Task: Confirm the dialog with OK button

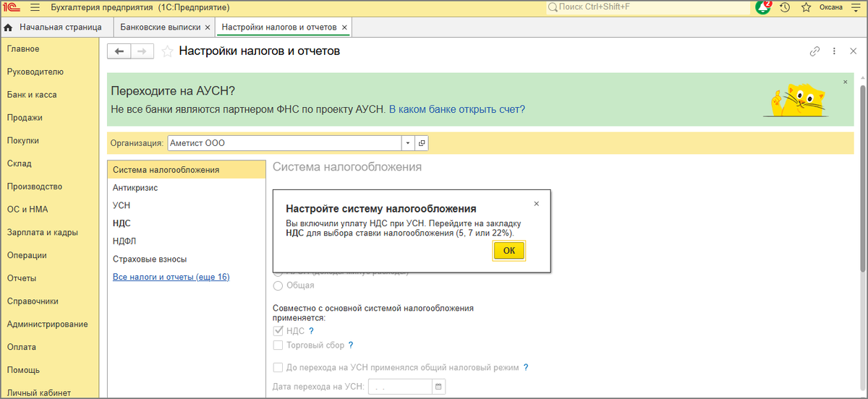Action: pyautogui.click(x=509, y=251)
